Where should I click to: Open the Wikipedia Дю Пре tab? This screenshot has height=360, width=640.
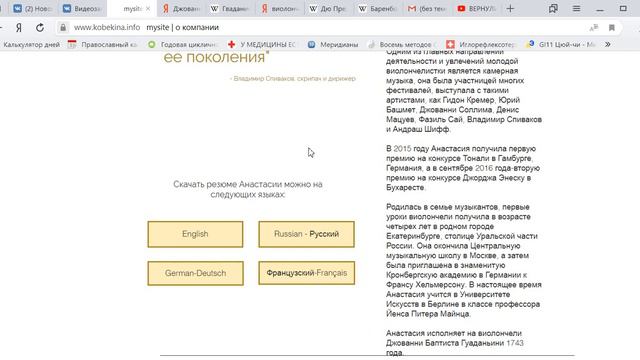pos(328,9)
